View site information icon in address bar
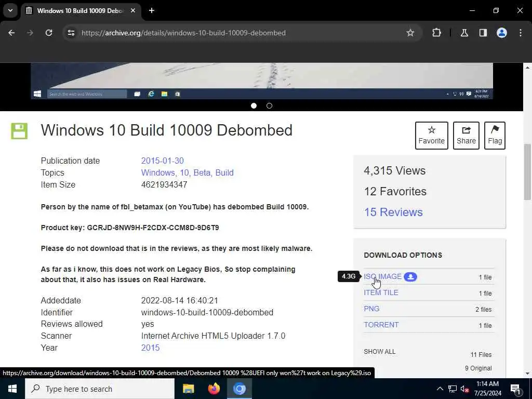The image size is (532, 399). coord(71,33)
